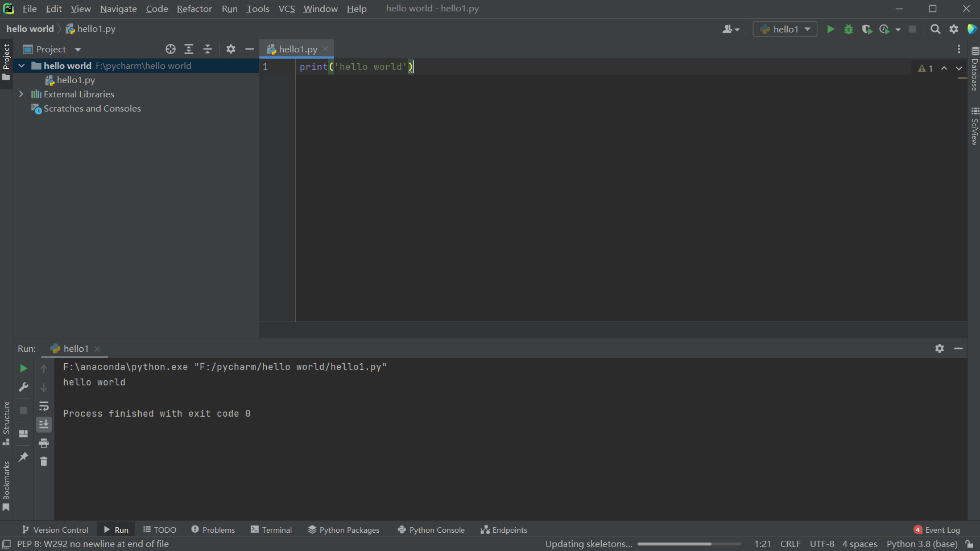Print the Run console output
Image resolution: width=980 pixels, height=551 pixels.
[x=44, y=443]
